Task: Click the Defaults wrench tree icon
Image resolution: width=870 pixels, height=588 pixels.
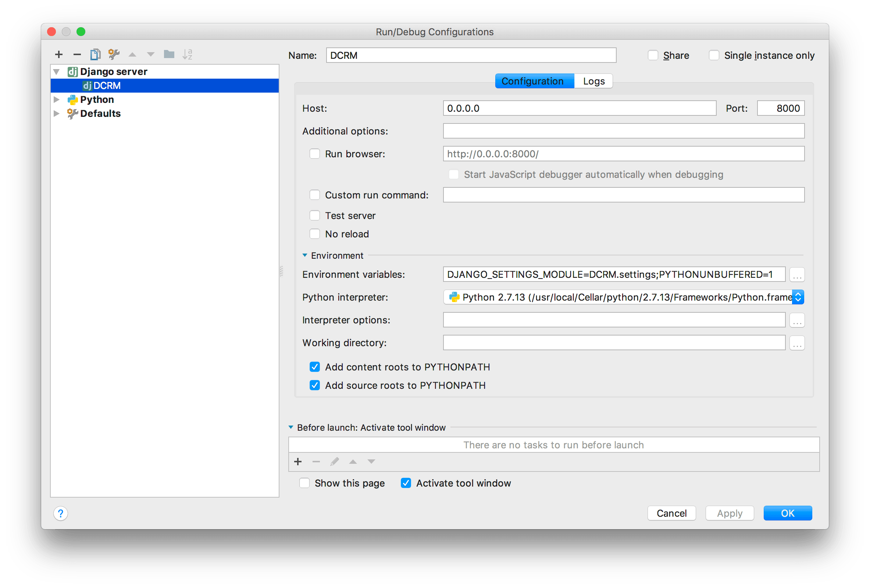Action: point(73,114)
